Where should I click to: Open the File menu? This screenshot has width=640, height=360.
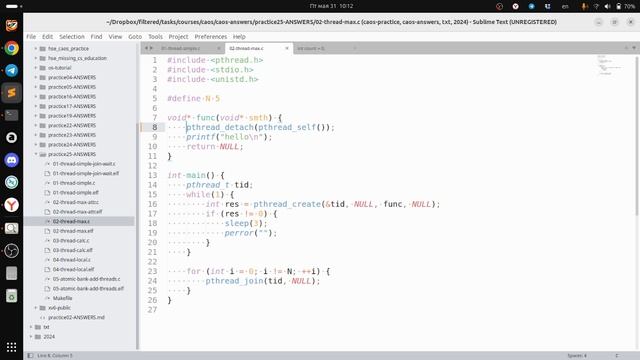[31, 37]
